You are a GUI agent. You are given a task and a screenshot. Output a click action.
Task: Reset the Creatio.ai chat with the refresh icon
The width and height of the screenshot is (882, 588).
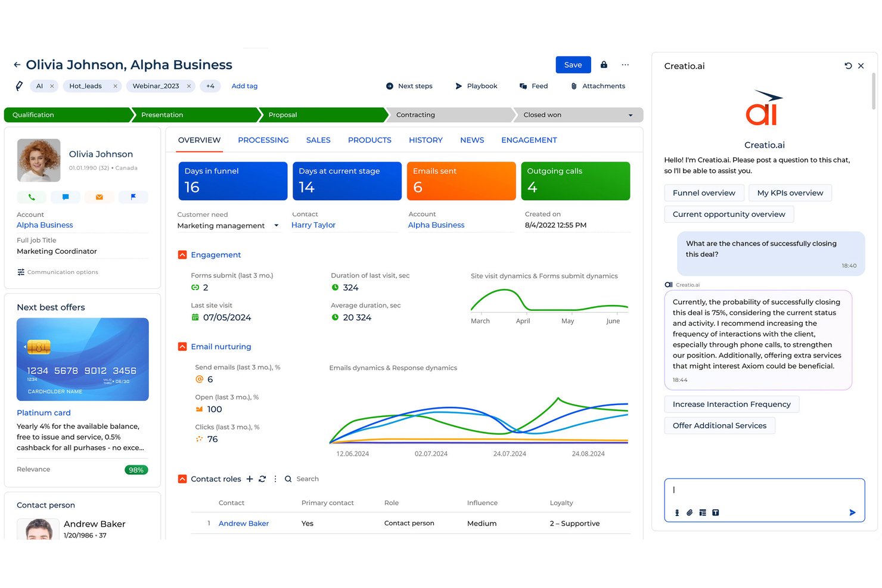(x=848, y=66)
